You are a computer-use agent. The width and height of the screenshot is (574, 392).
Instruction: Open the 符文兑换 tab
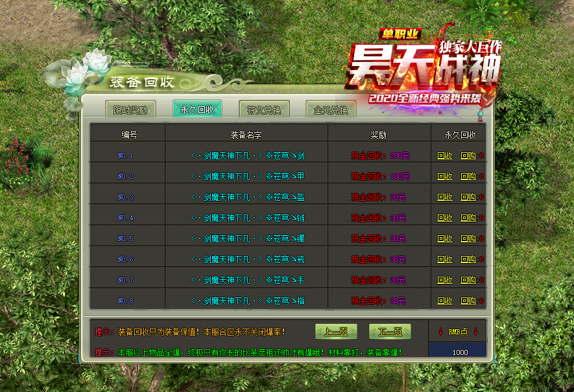pyautogui.click(x=263, y=110)
